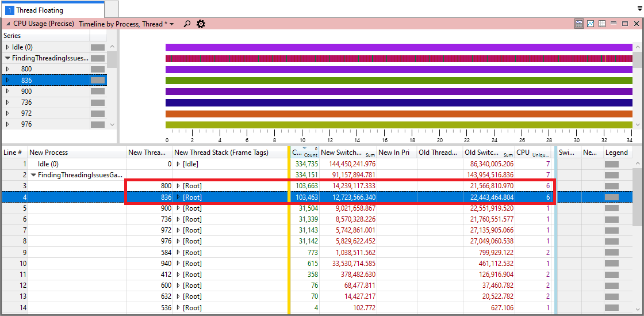Viewport: 644px width, 316px height.
Task: Sort by Count column header
Action: pyautogui.click(x=305, y=153)
